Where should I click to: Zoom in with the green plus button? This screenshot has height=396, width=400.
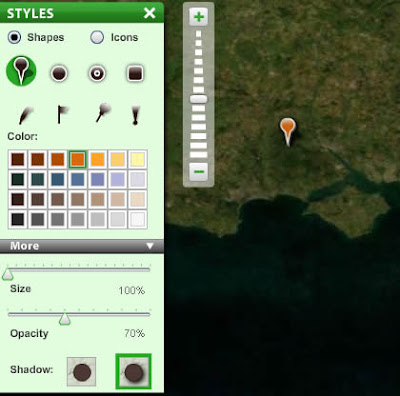pyautogui.click(x=199, y=16)
